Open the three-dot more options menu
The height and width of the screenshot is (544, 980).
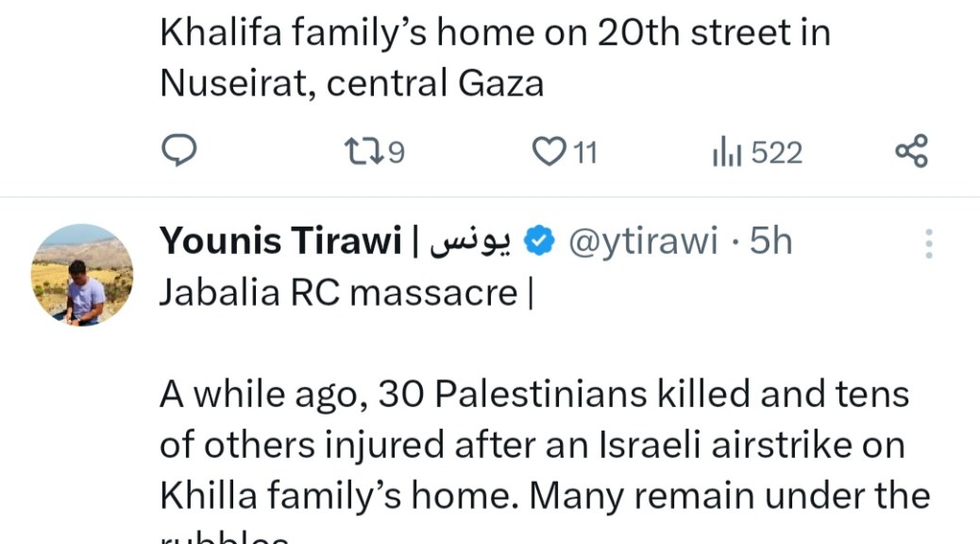(x=929, y=244)
